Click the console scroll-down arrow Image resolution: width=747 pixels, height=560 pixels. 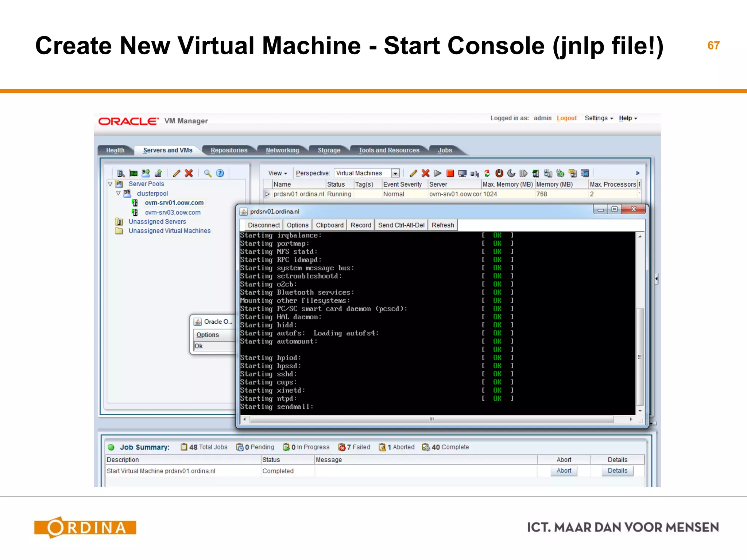640,411
